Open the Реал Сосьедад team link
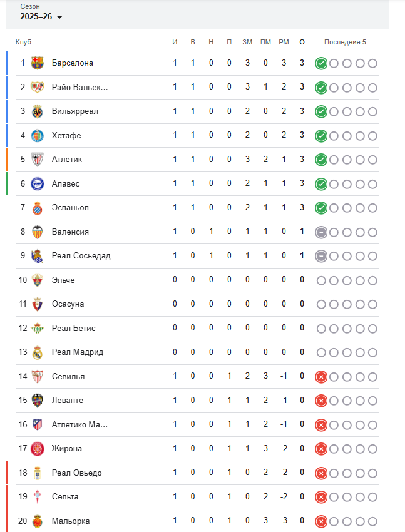Image resolution: width=405 pixels, height=532 pixels. click(81, 256)
